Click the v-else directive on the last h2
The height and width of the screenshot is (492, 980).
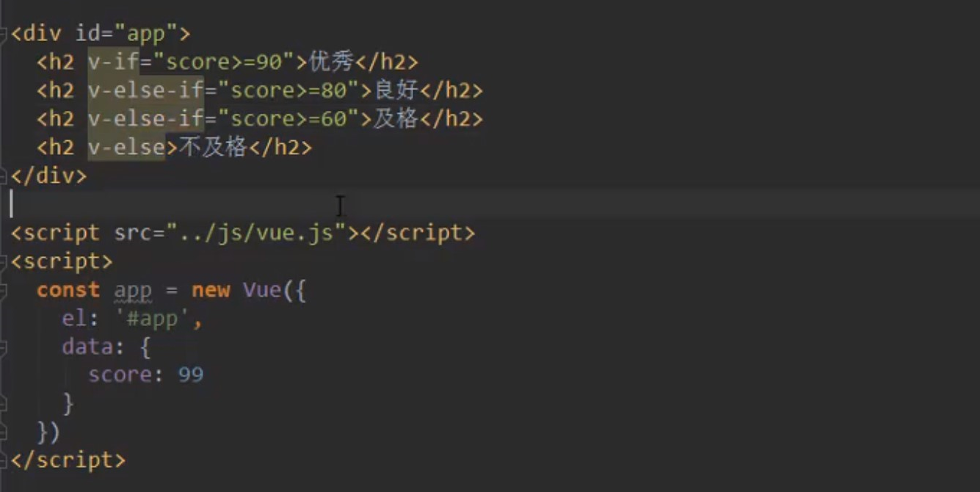pyautogui.click(x=126, y=148)
